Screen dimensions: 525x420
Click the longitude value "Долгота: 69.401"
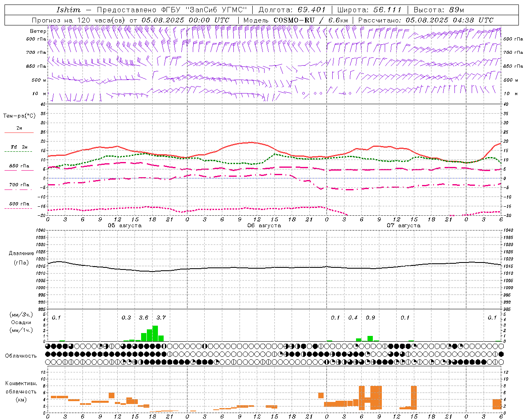(292, 10)
